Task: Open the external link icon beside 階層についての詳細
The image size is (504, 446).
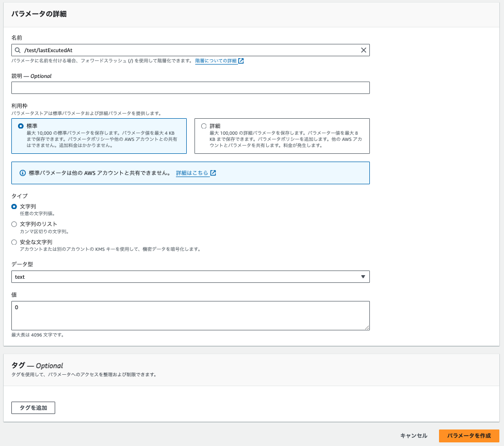Action: coord(241,61)
